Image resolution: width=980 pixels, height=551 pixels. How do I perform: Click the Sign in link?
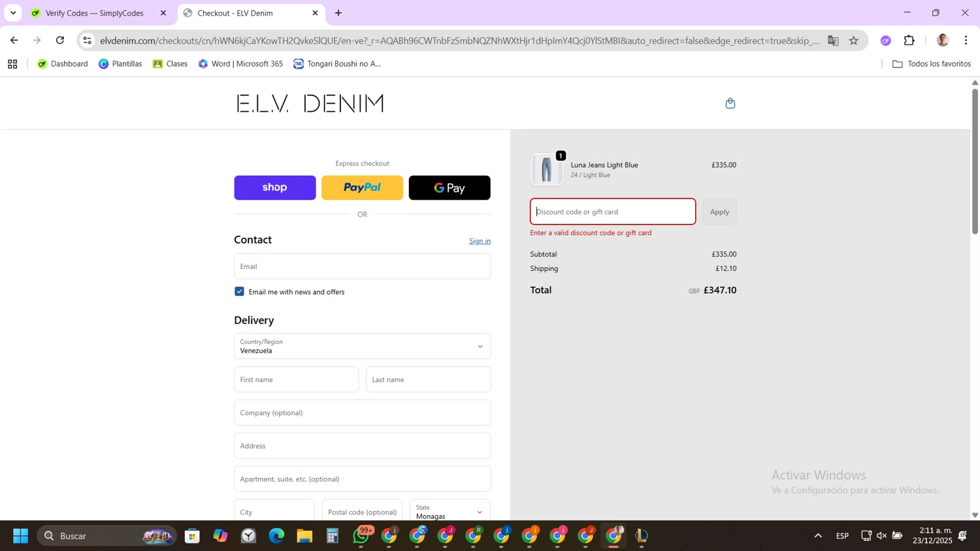(x=480, y=241)
